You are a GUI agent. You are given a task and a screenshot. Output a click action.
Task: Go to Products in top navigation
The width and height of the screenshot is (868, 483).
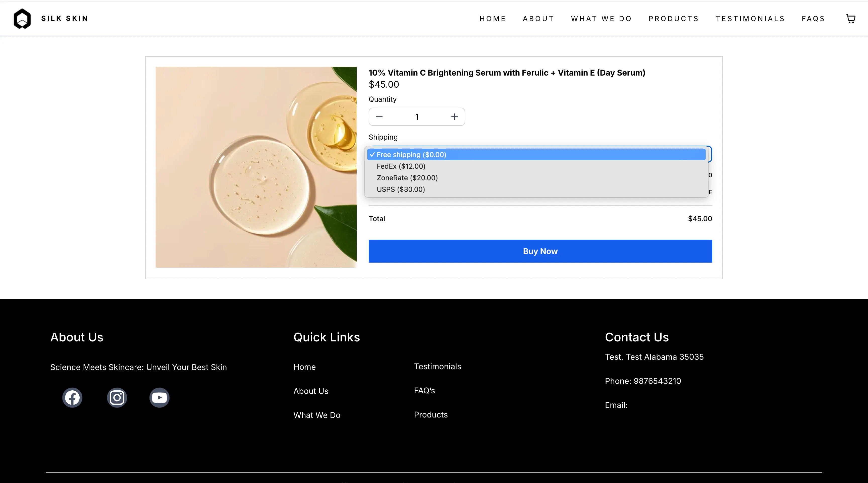674,19
